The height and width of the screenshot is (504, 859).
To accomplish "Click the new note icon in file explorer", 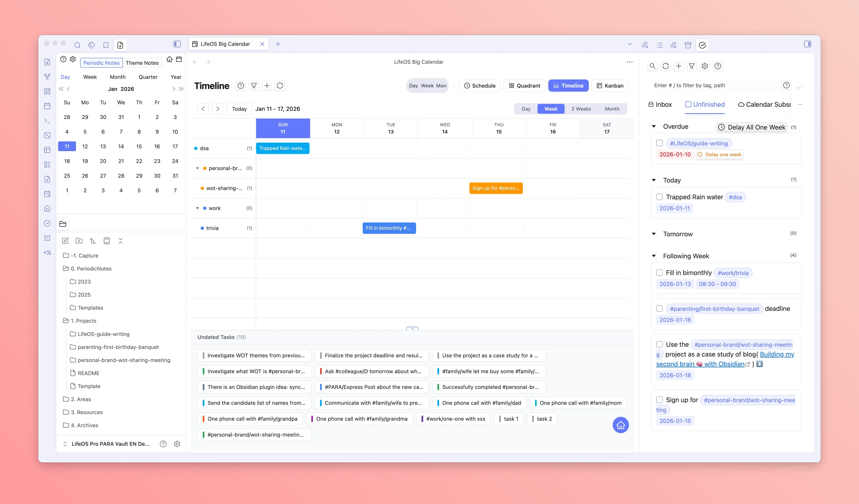I will tap(65, 241).
